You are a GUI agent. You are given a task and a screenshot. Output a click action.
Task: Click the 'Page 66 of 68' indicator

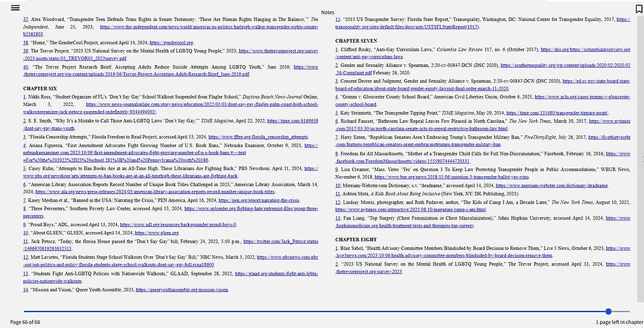(25, 322)
